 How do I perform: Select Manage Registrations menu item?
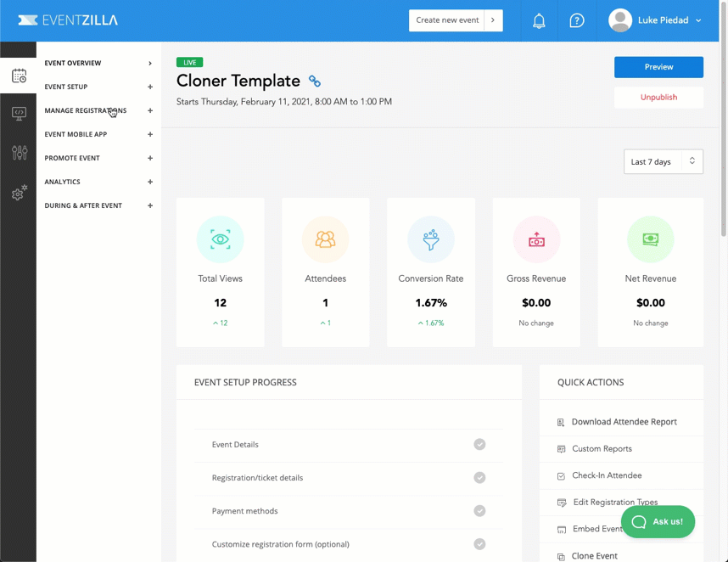[x=86, y=110]
